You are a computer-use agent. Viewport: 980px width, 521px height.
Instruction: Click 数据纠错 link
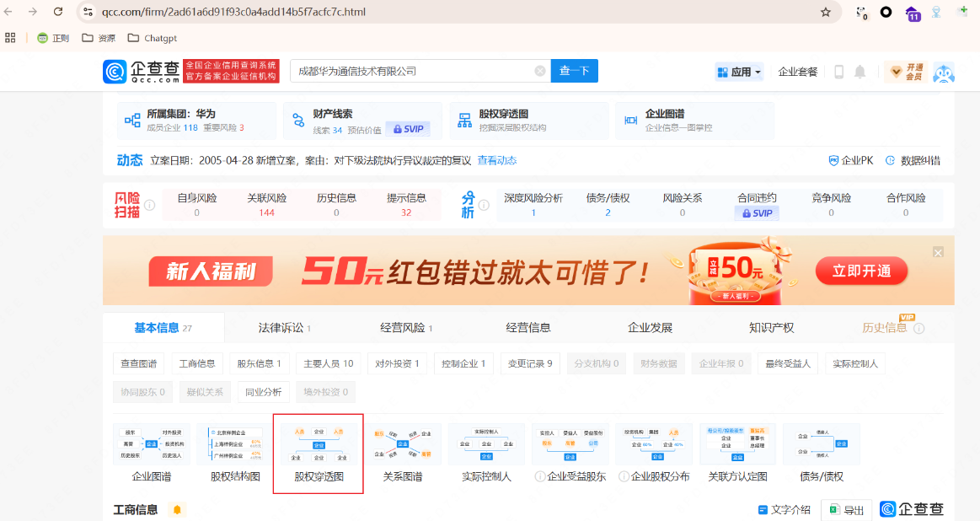pyautogui.click(x=913, y=161)
